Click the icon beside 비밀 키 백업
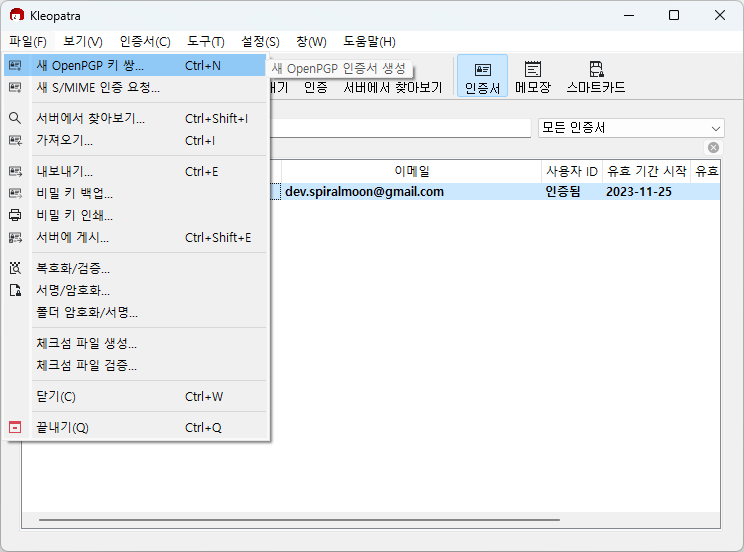Image resolution: width=744 pixels, height=552 pixels. click(x=15, y=193)
